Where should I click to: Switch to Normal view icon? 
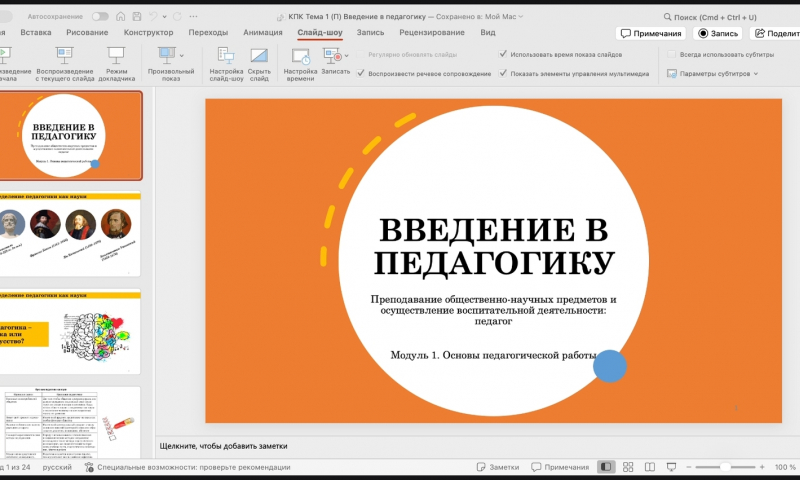pos(606,467)
